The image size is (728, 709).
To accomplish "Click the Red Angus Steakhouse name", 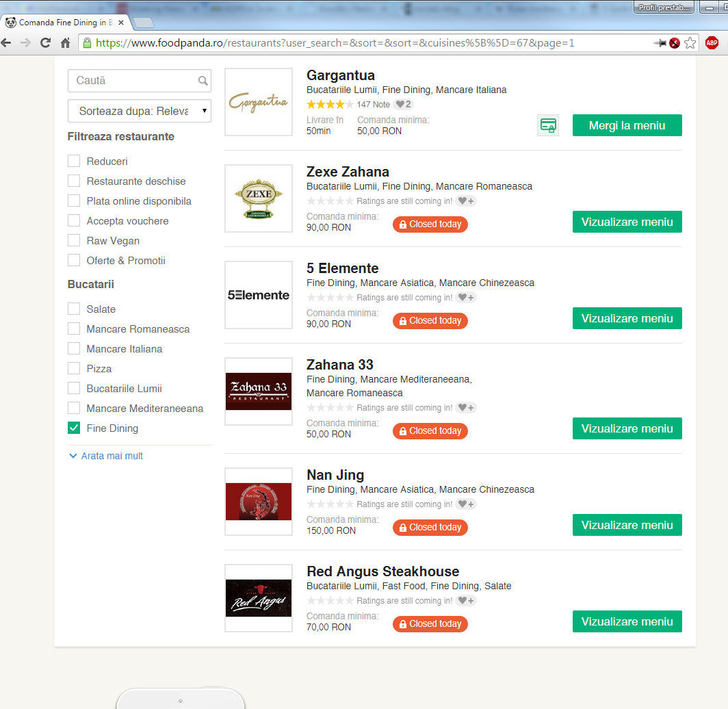I will (383, 571).
